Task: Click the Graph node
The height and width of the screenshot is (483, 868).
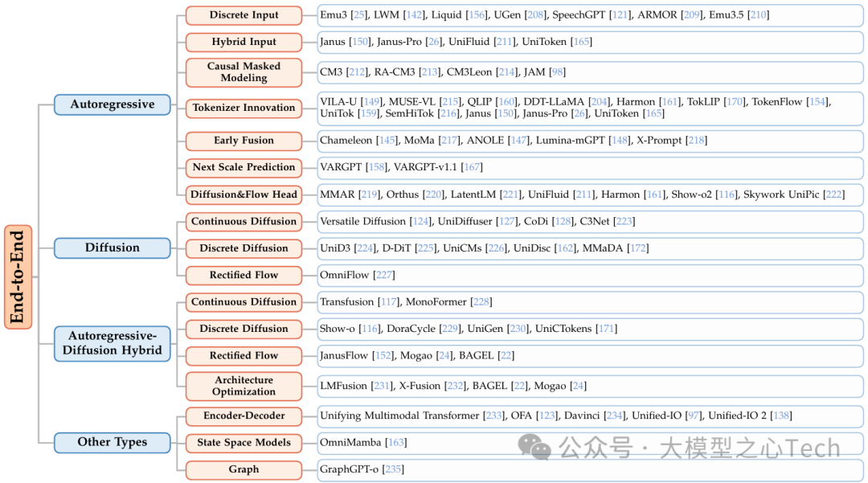Action: 244,469
